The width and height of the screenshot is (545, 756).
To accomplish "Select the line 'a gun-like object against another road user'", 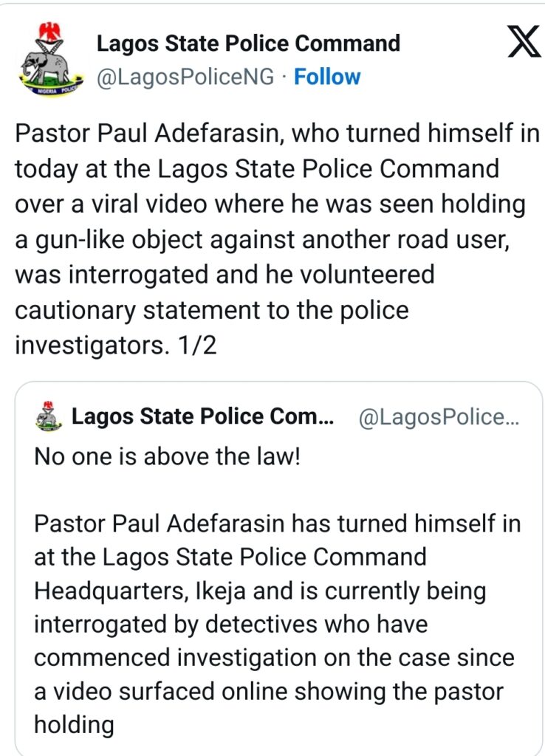I will click(x=262, y=240).
